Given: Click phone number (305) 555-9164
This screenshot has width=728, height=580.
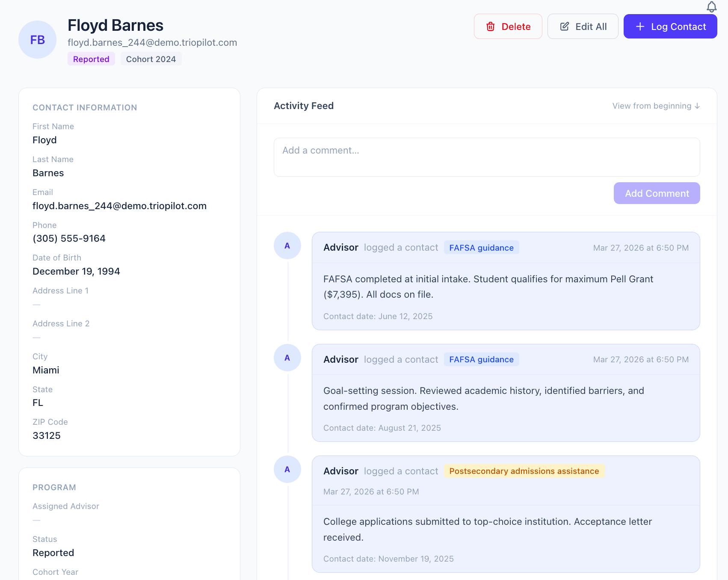Looking at the screenshot, I should coord(69,239).
